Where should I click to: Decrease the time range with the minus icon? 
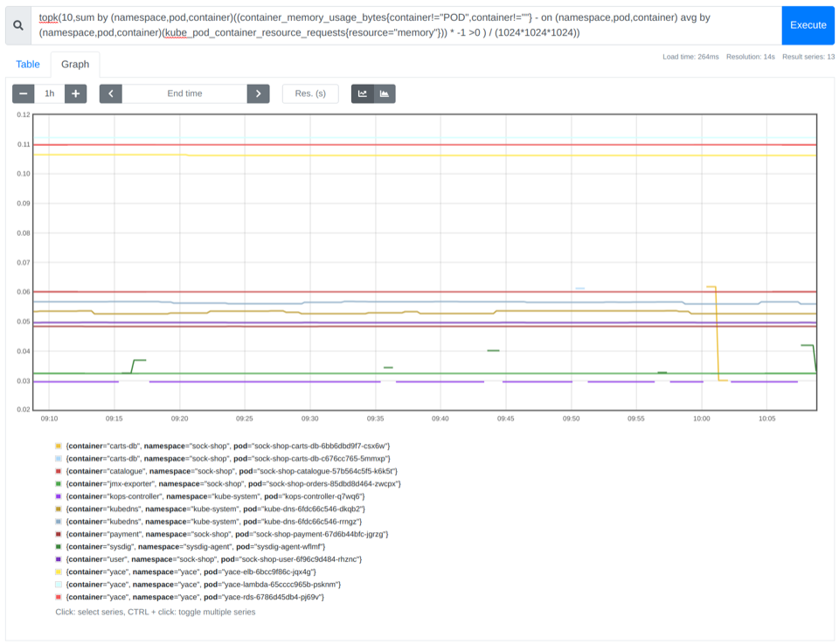23,93
